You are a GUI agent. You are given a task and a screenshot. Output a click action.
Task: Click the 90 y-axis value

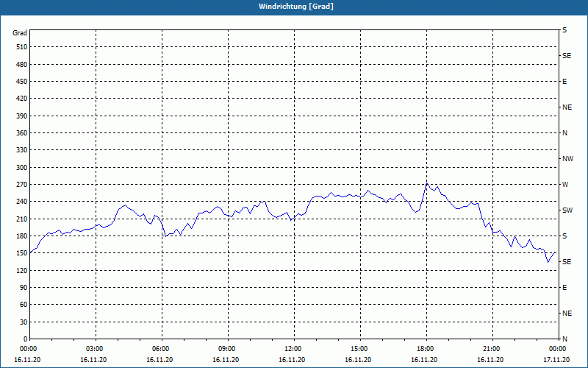point(24,288)
